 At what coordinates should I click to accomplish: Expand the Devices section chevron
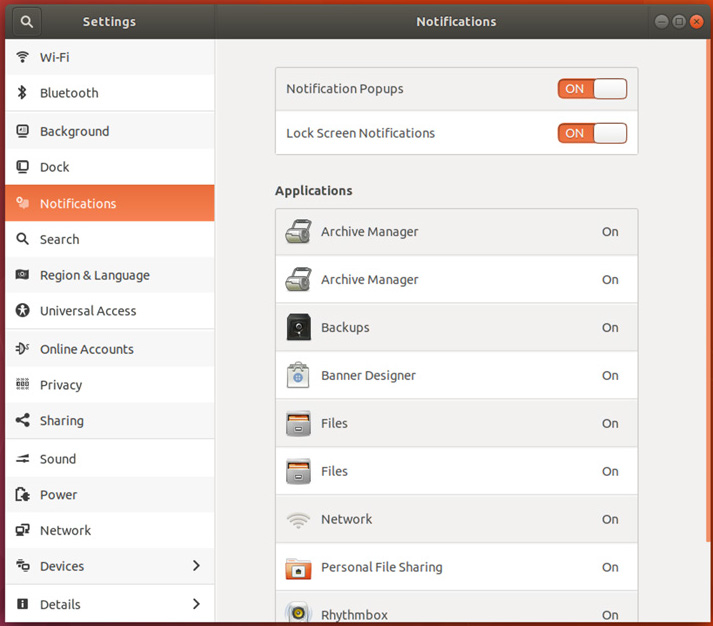point(196,566)
